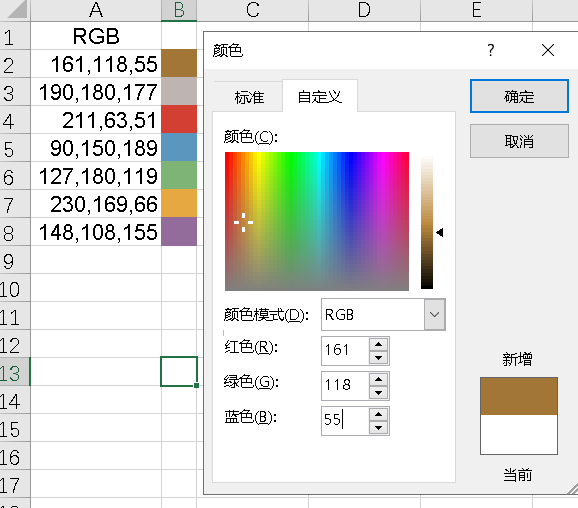Click the help question mark icon

491,50
